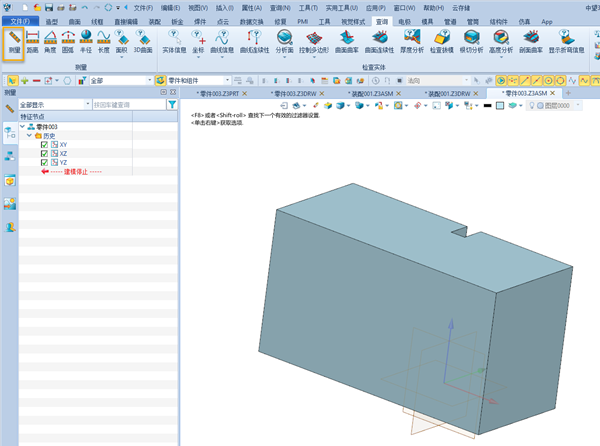The height and width of the screenshot is (446, 600).
Task: Select the 3D曲面 measure tool
Action: [x=143, y=42]
